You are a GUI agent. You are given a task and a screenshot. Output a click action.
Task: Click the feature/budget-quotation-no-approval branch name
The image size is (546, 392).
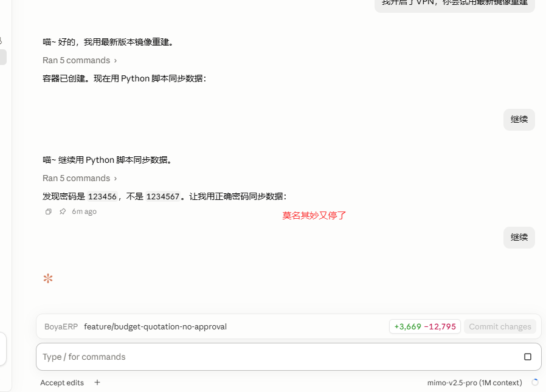(x=155, y=326)
